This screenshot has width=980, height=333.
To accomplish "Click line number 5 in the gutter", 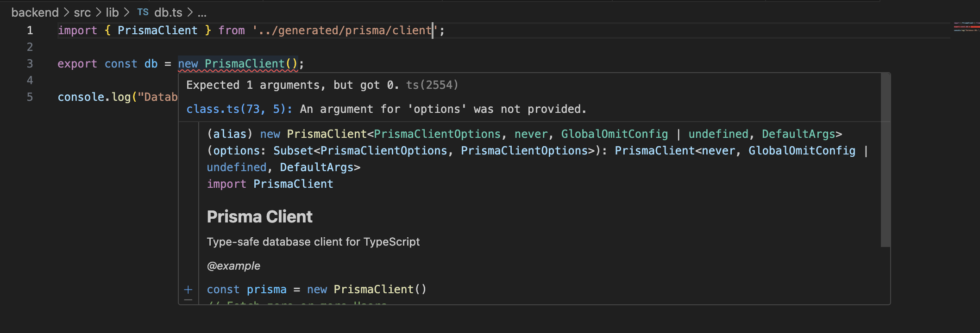I will [30, 97].
